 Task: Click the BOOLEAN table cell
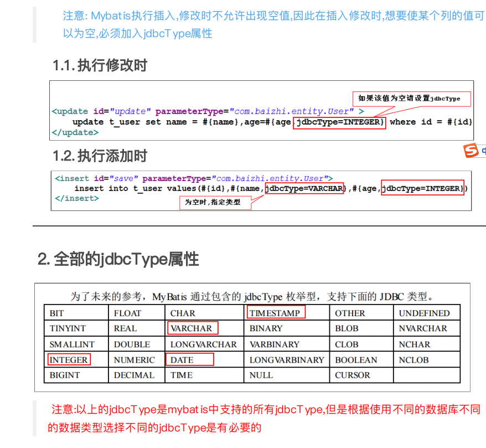[x=361, y=359]
